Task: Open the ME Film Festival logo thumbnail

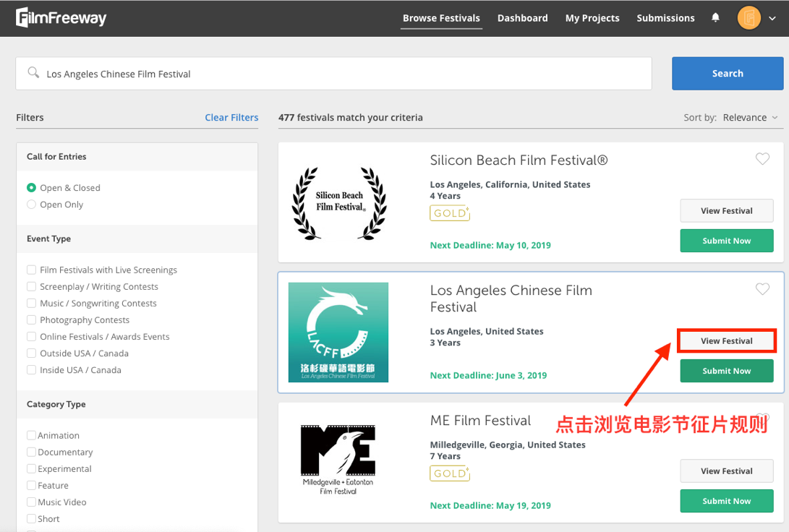Action: (x=338, y=460)
